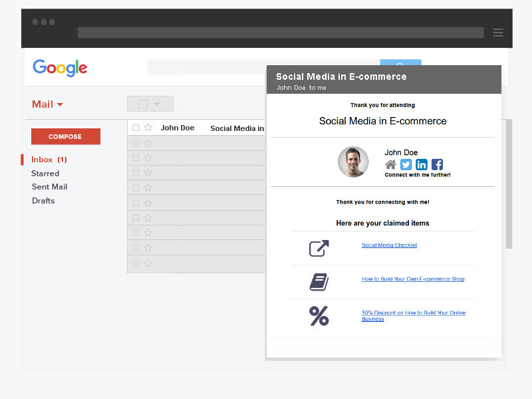Screen dimensions: 532x399
Task: Open the Drafts folder
Action: coord(43,201)
